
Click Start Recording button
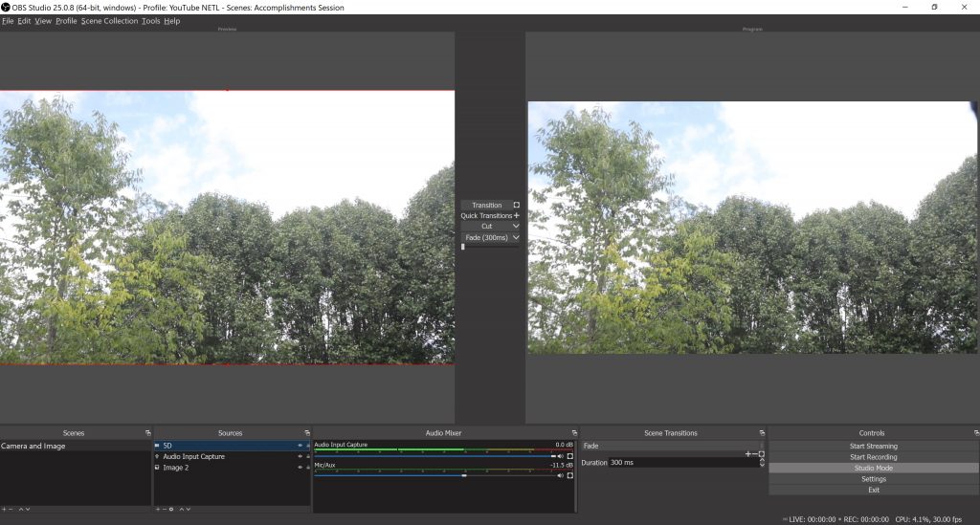tap(872, 457)
